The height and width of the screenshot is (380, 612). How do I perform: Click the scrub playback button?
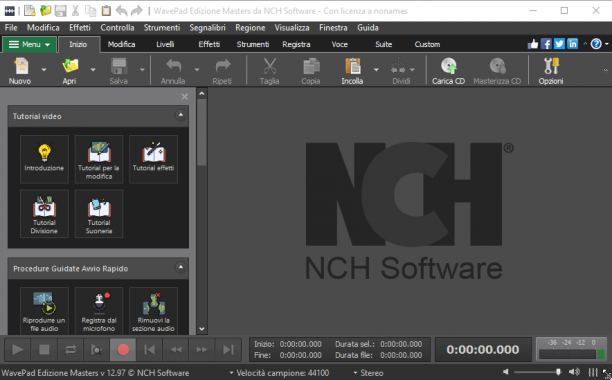(x=96, y=350)
